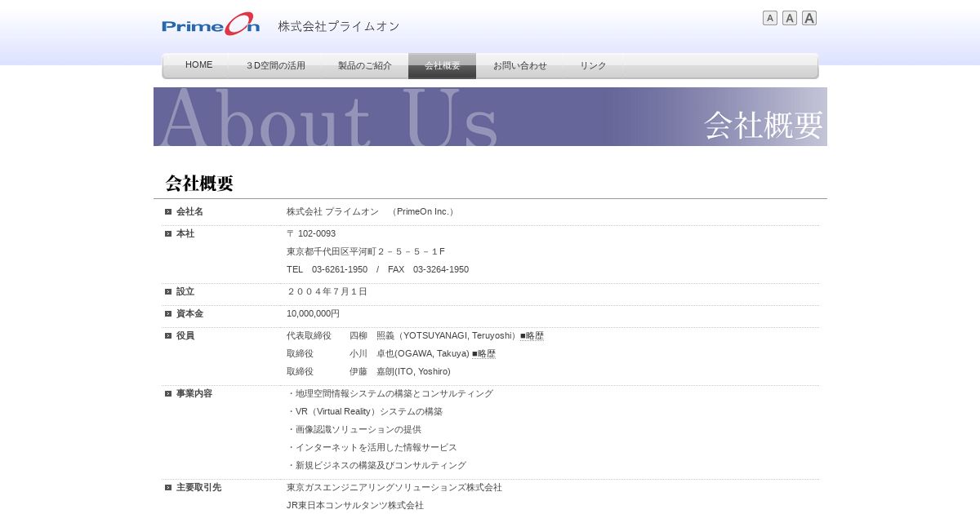Click the founding date ２００４年７月１日
Screen dimensions: 980x514
327,291
